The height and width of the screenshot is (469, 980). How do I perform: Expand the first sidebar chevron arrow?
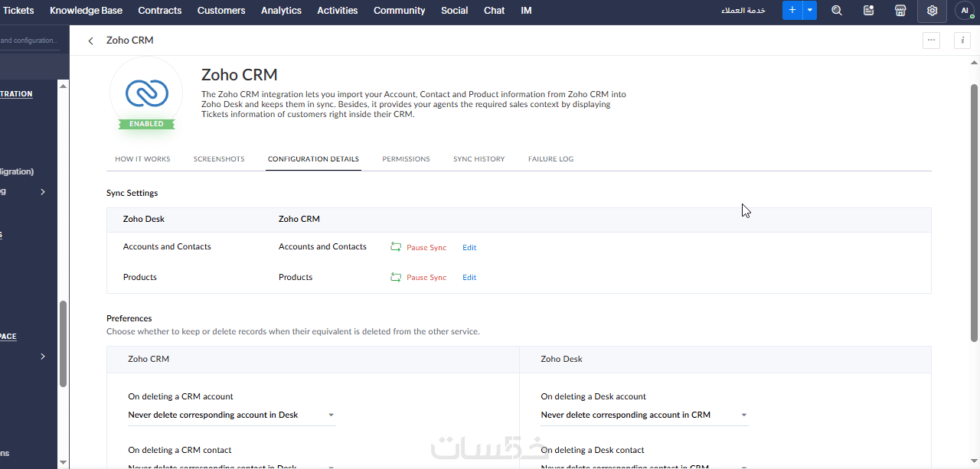(x=43, y=192)
